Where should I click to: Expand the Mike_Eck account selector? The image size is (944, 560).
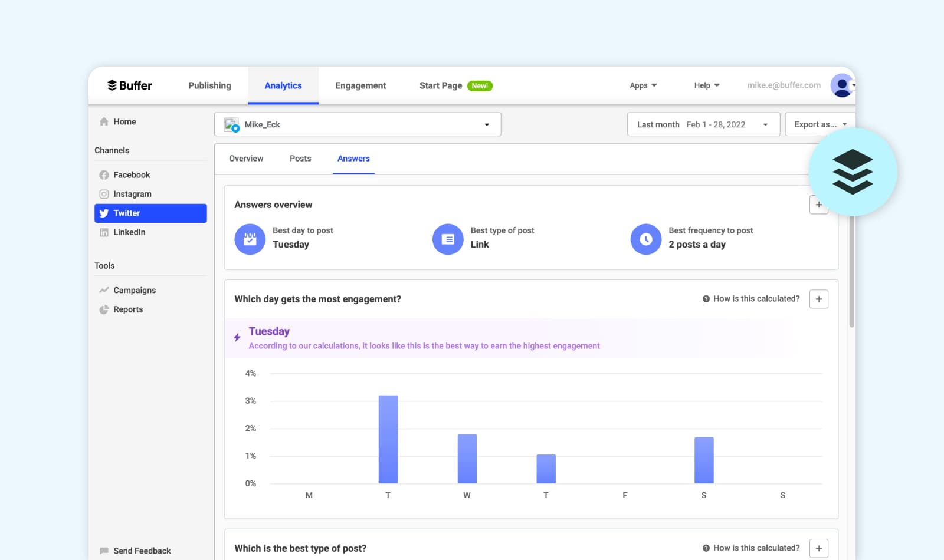(358, 124)
